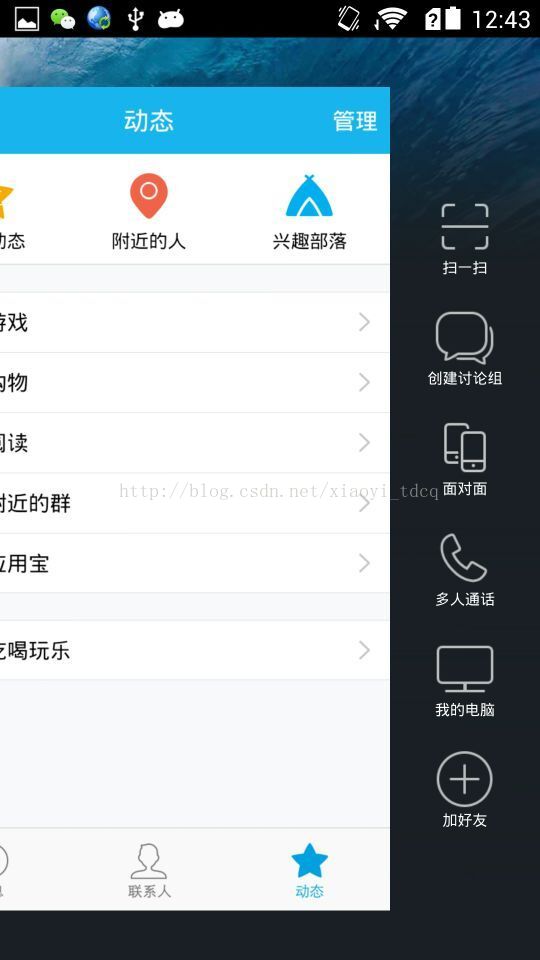This screenshot has height=960, width=540.
Task: Tap the 扫一扫 scan icon
Action: click(x=465, y=227)
